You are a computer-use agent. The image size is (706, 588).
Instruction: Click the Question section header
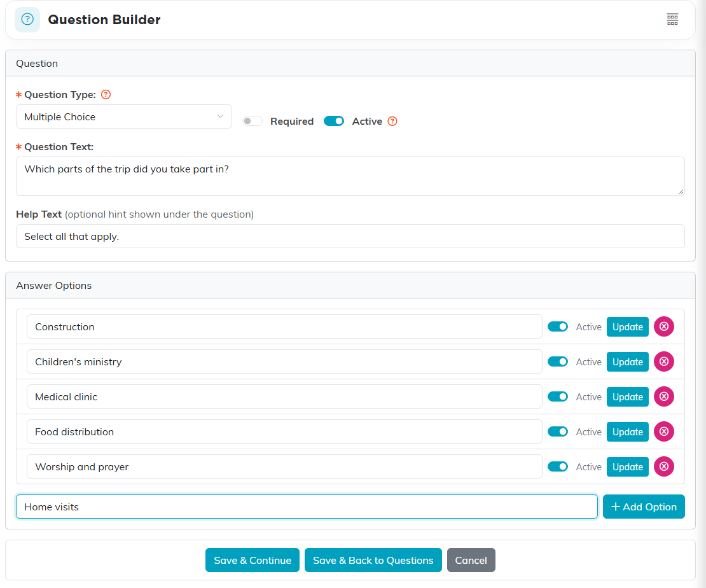[x=350, y=63]
